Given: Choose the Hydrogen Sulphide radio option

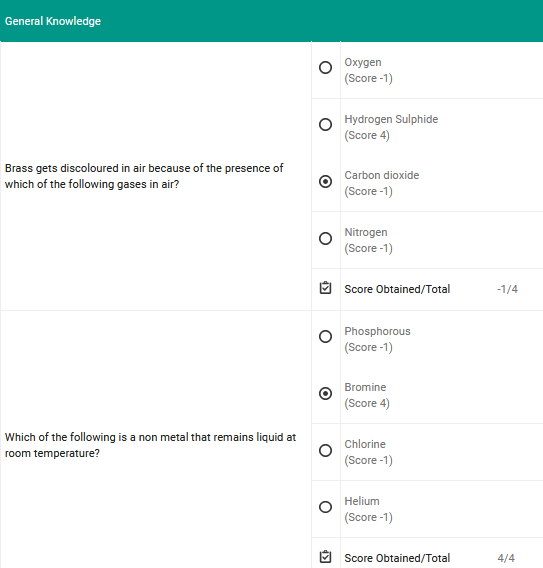Looking at the screenshot, I should coord(325,124).
